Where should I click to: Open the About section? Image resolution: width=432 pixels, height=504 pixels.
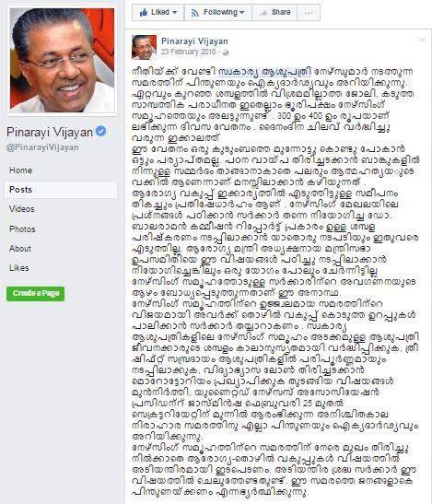(x=20, y=249)
